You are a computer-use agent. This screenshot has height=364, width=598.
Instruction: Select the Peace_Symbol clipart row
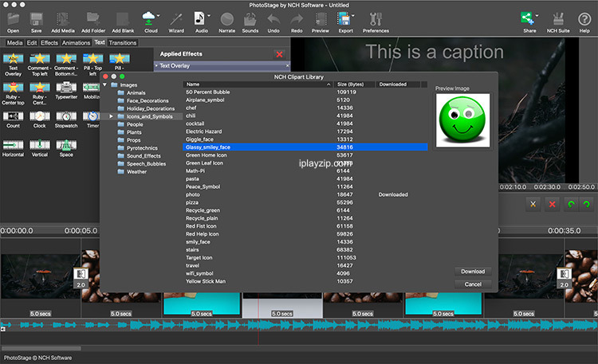pyautogui.click(x=305, y=186)
